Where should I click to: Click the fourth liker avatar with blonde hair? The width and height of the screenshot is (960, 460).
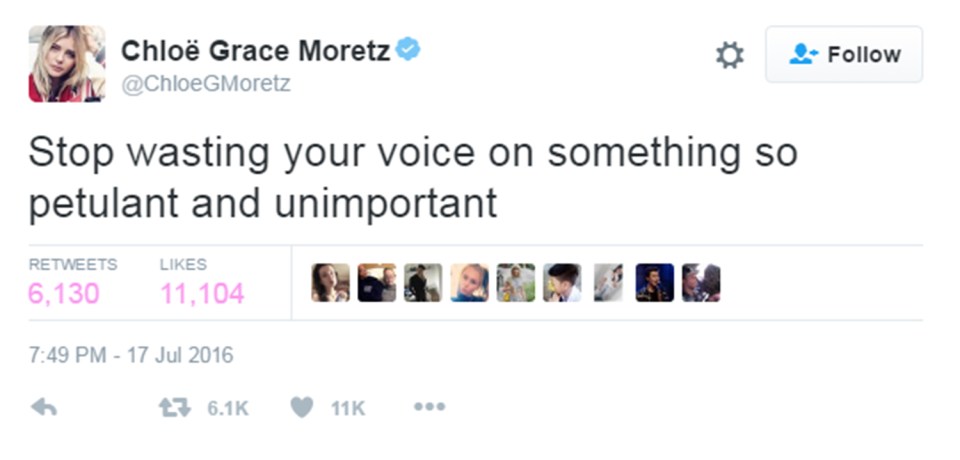coord(470,283)
